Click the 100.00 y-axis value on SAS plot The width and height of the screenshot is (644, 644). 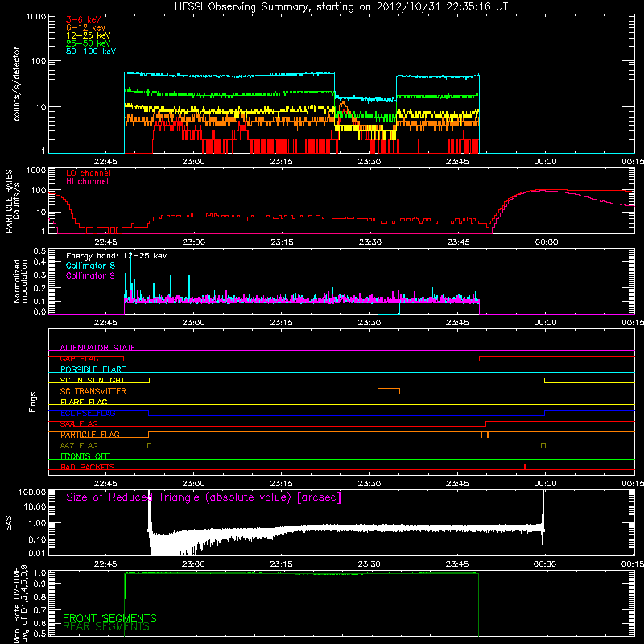(32, 492)
